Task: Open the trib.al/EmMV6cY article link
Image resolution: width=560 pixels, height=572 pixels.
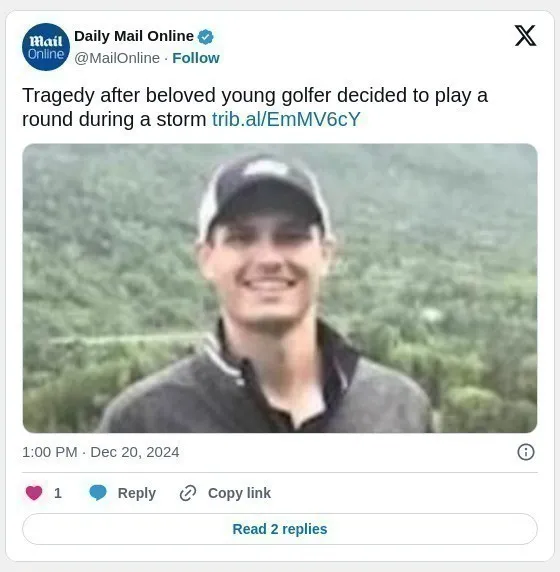Action: (286, 119)
